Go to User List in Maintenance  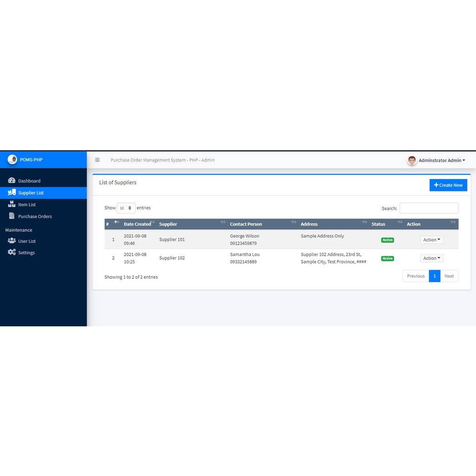(x=27, y=241)
